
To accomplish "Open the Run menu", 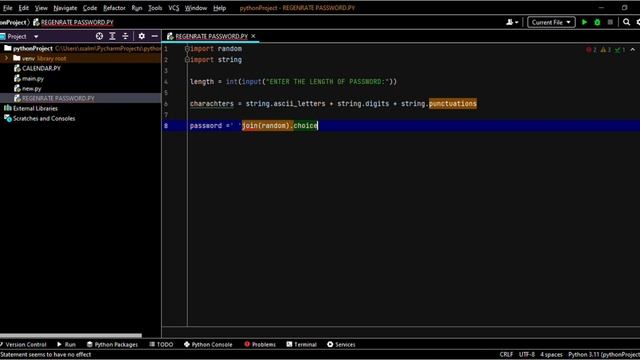I will point(137,8).
